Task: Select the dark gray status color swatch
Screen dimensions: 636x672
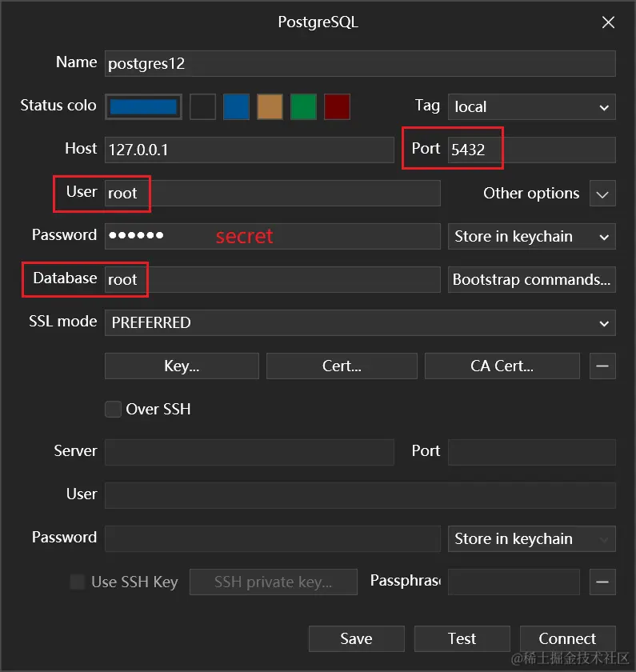Action: point(202,106)
